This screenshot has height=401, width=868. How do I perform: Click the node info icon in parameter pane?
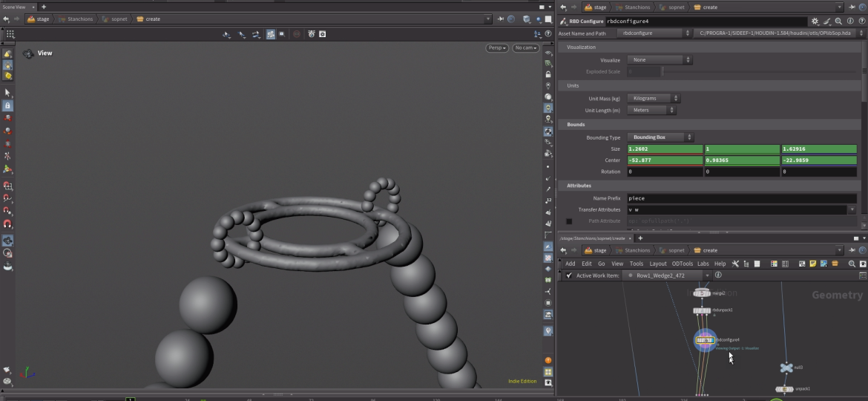point(849,22)
